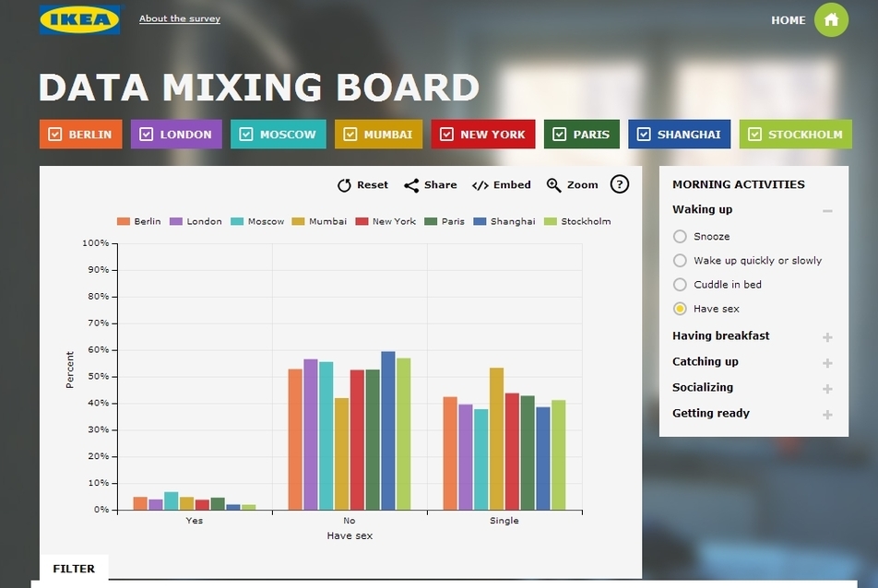The width and height of the screenshot is (878, 588).
Task: Click the New York legend color swatch
Action: pos(362,221)
